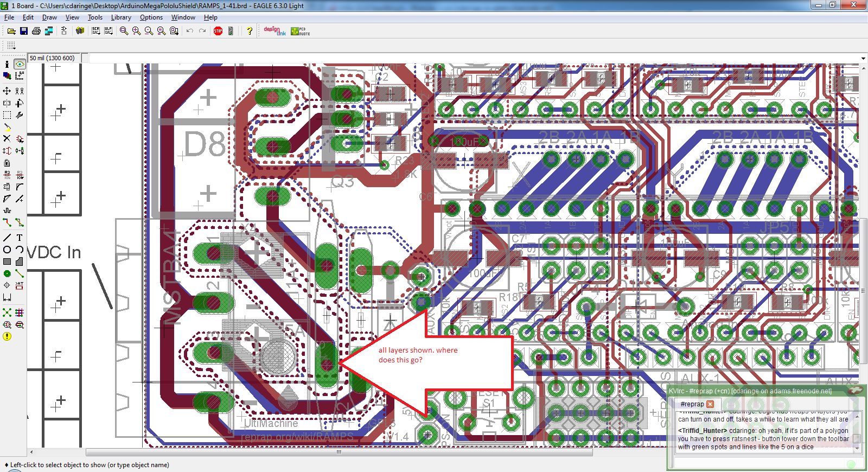The image size is (868, 472).
Task: Open the Library menu
Action: [x=121, y=17]
